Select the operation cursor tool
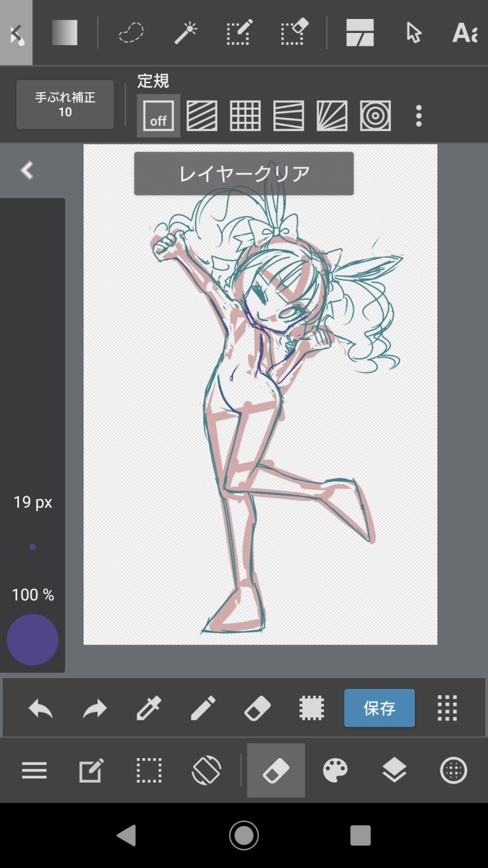The height and width of the screenshot is (868, 488). pos(414,32)
